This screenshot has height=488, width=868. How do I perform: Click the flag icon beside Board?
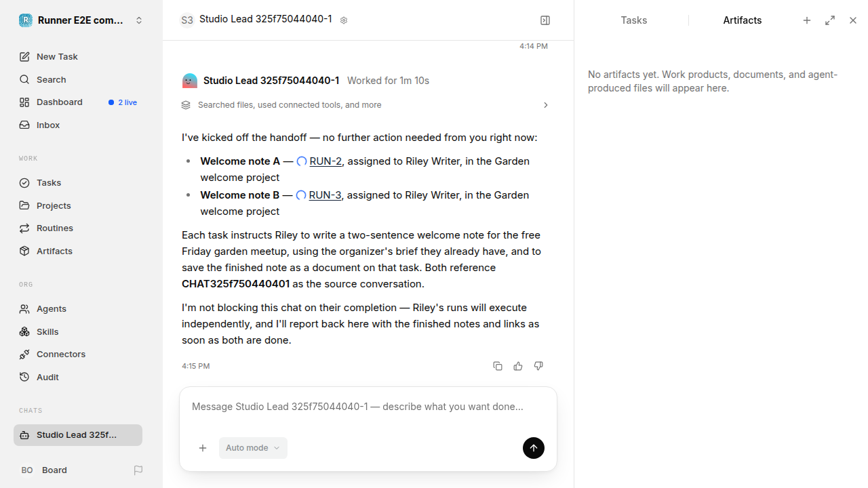pos(138,470)
